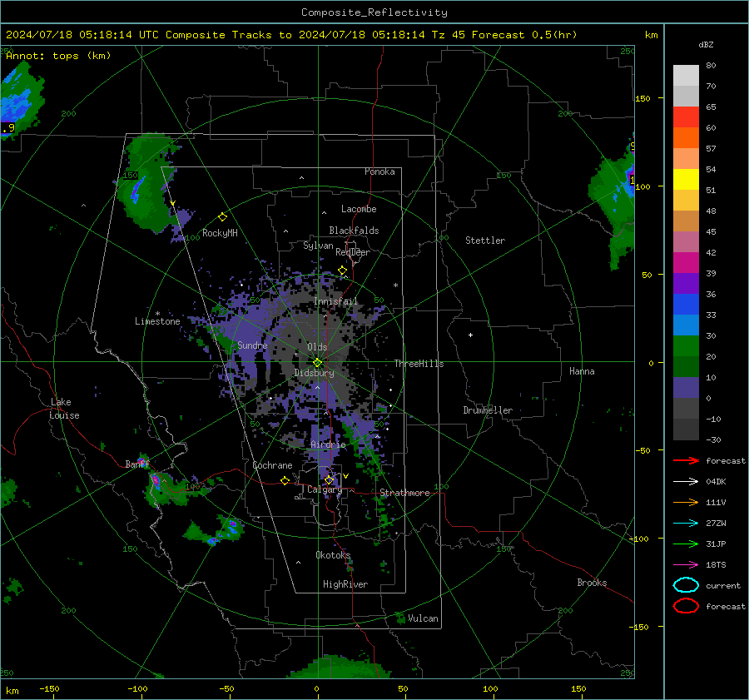Screen dimensions: 749x700
Task: Select the red 65-60 dBZ swatch
Action: [686, 117]
